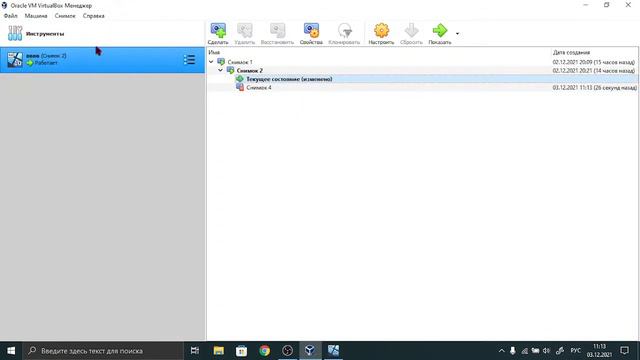Click the microphone tray icon
This screenshot has height=360, width=640.
[513, 351]
